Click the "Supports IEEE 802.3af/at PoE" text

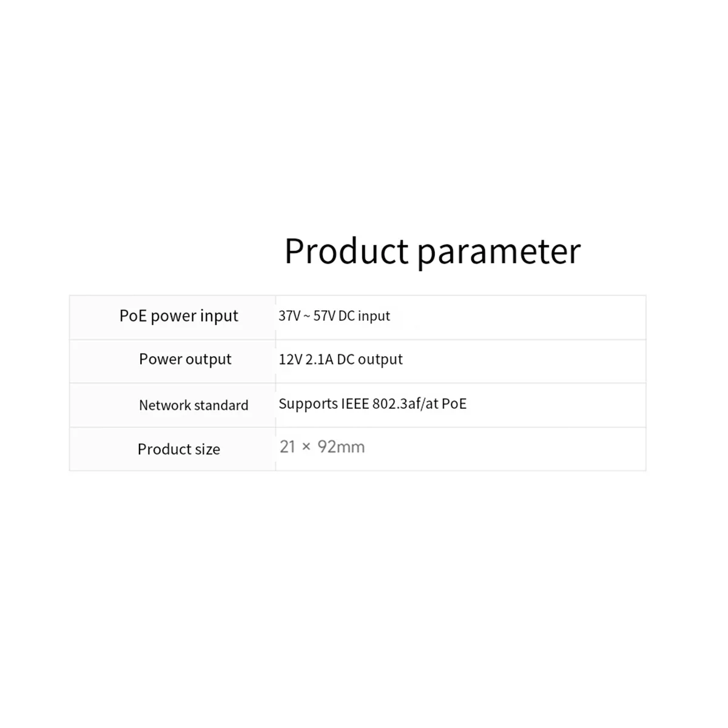tap(372, 404)
